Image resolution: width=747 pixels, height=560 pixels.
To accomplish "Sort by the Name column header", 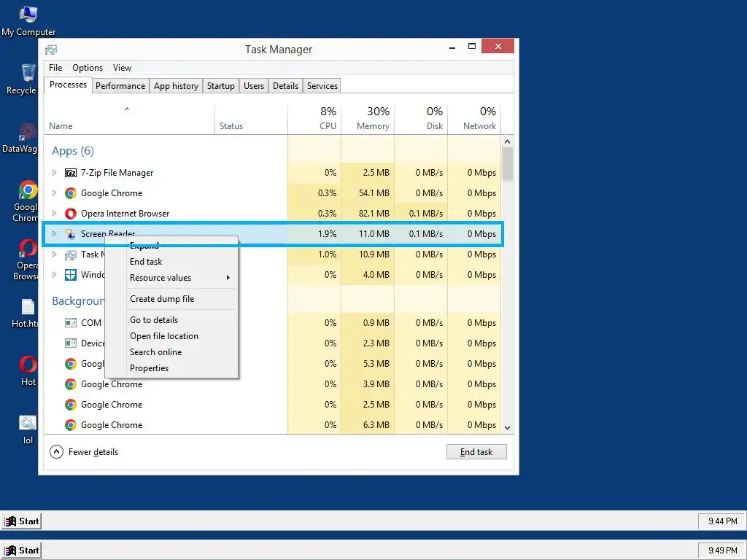I will [130, 119].
